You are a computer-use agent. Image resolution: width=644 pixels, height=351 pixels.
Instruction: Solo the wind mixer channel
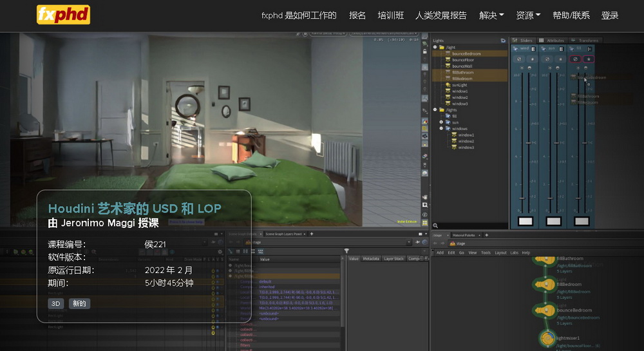tap(533, 59)
